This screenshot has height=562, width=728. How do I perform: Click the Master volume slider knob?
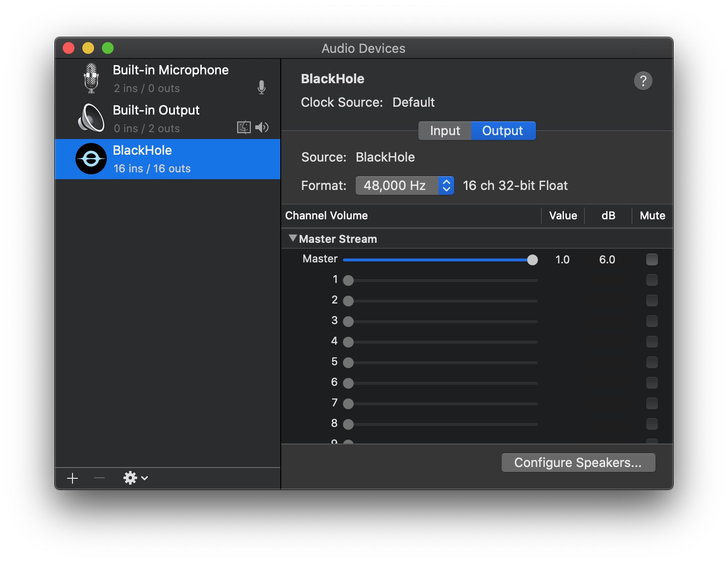532,260
